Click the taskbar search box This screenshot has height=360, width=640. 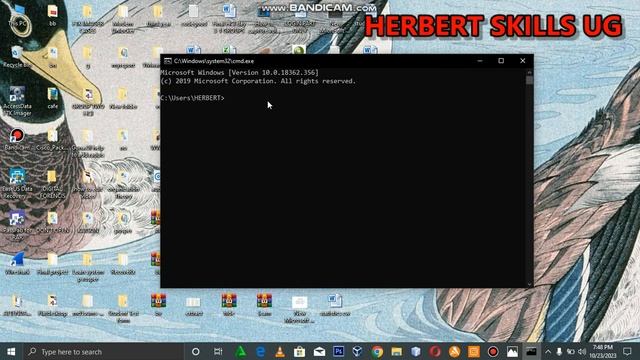104,351
